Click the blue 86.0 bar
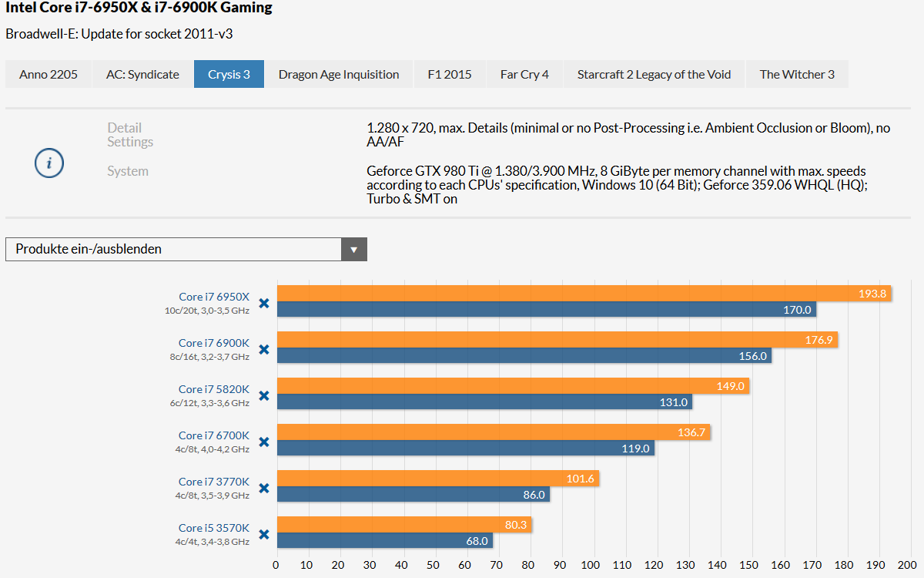This screenshot has height=578, width=924. [413, 495]
